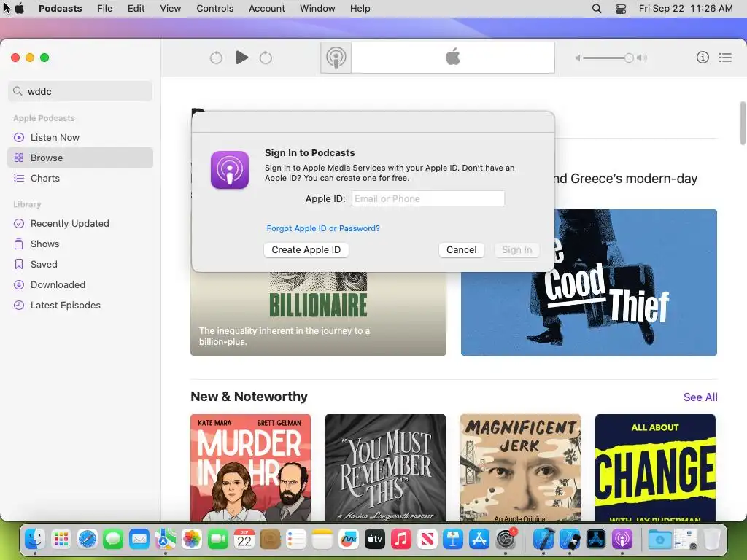
Task: Open the Podcasts app menu
Action: (60, 9)
